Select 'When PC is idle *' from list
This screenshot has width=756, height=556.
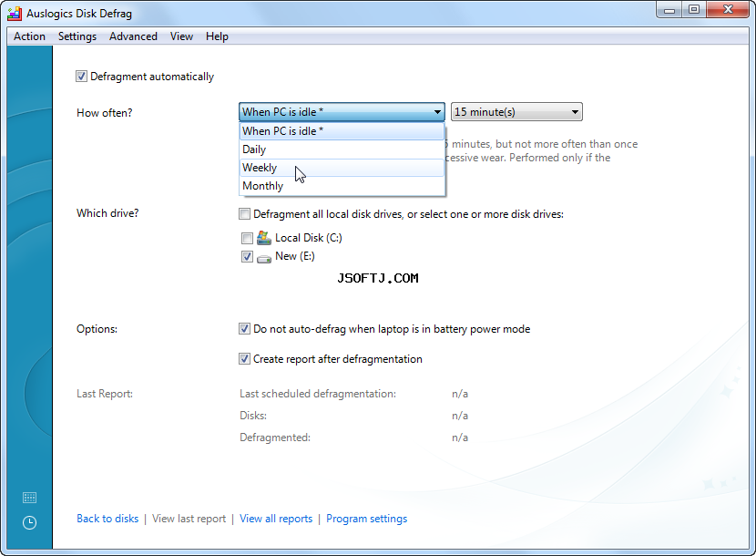pyautogui.click(x=342, y=130)
